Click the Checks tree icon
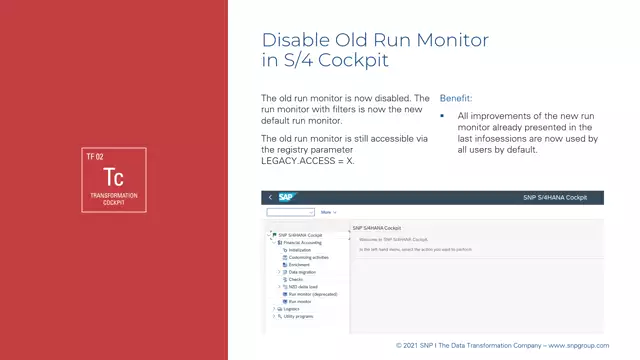 [285, 279]
